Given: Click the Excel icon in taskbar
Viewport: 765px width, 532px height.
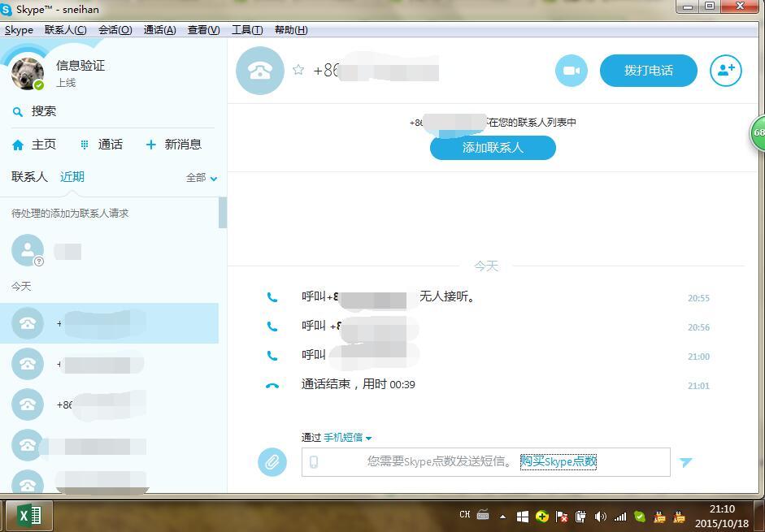Looking at the screenshot, I should 29,516.
